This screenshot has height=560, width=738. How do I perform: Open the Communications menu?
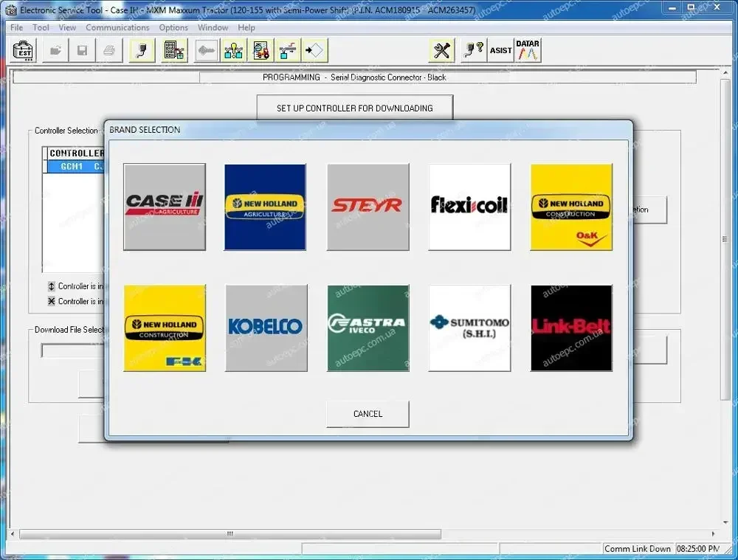[x=117, y=27]
